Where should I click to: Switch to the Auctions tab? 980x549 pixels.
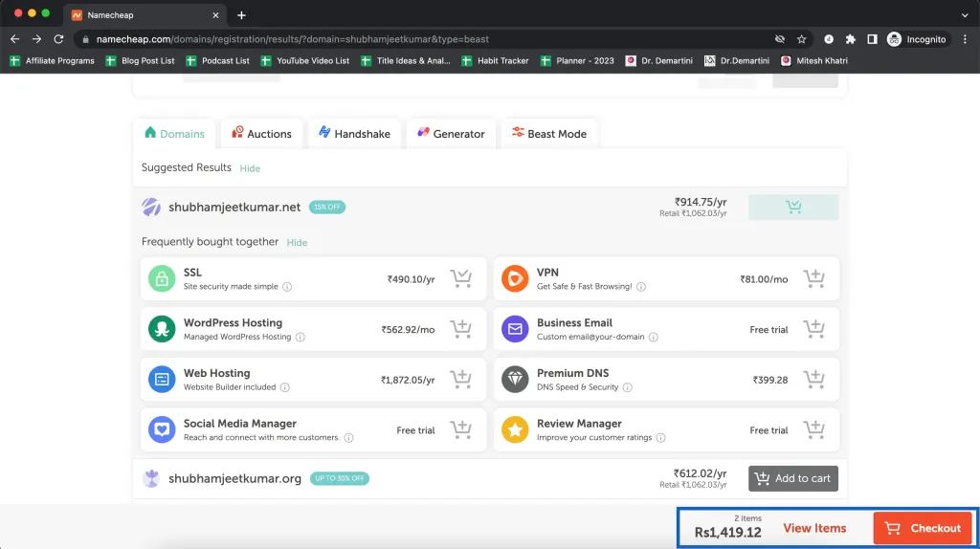[x=261, y=134]
